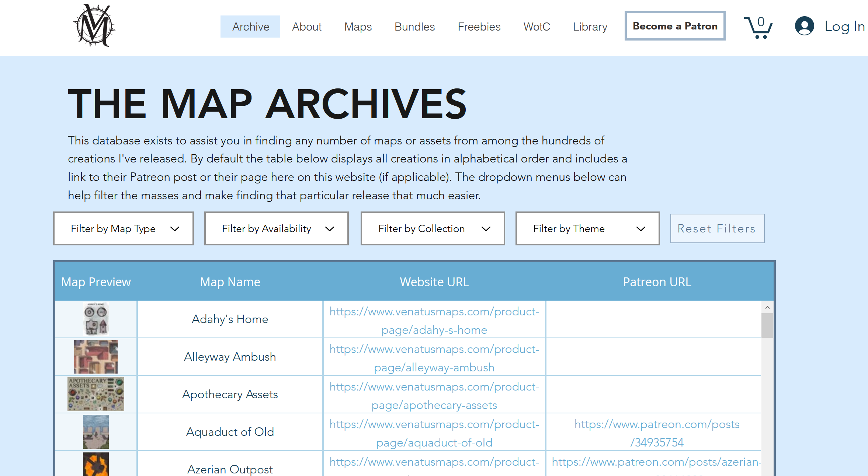Open the Apothecary Assets preview thumbnail

pos(96,394)
